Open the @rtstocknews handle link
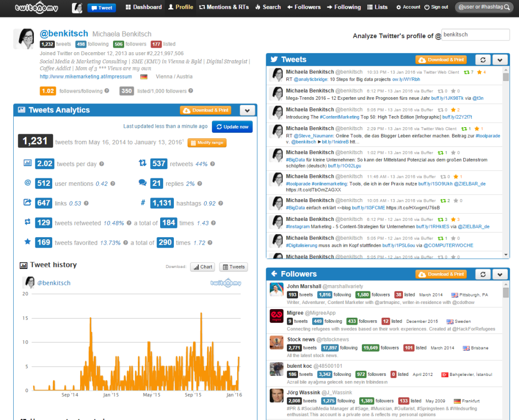519x420 pixels. (x=332, y=339)
